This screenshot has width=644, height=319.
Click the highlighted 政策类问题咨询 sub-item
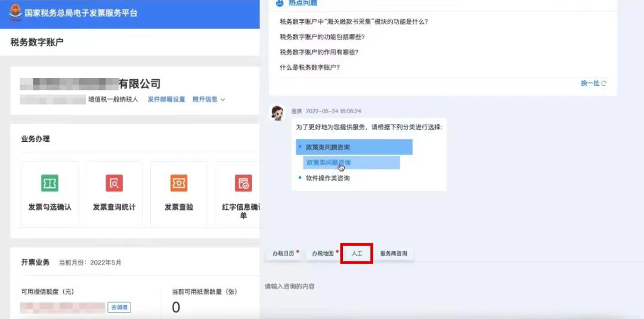[352, 163]
